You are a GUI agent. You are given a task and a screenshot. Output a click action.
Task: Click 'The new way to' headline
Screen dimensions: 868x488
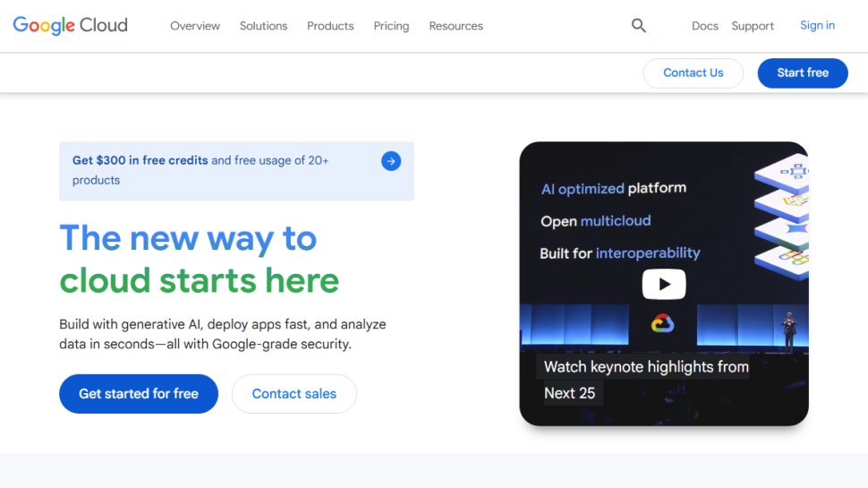[x=188, y=238]
